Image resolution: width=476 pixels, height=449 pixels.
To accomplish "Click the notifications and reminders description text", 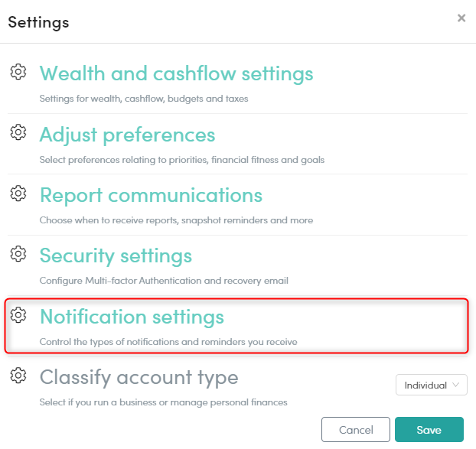I will click(168, 342).
